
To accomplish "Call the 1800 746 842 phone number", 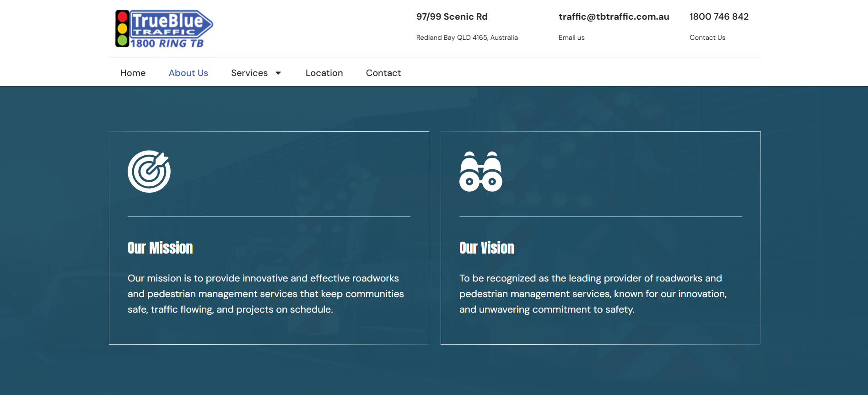I will coord(719,17).
